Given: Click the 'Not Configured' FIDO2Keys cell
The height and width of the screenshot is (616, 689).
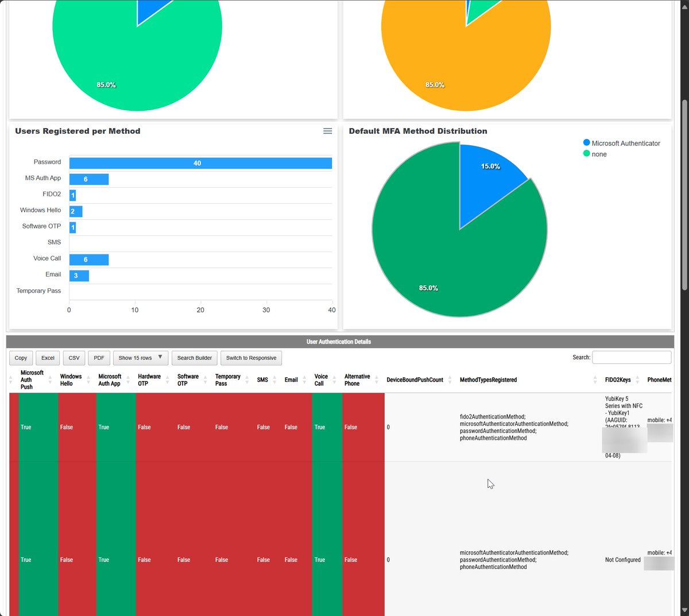Looking at the screenshot, I should [623, 560].
